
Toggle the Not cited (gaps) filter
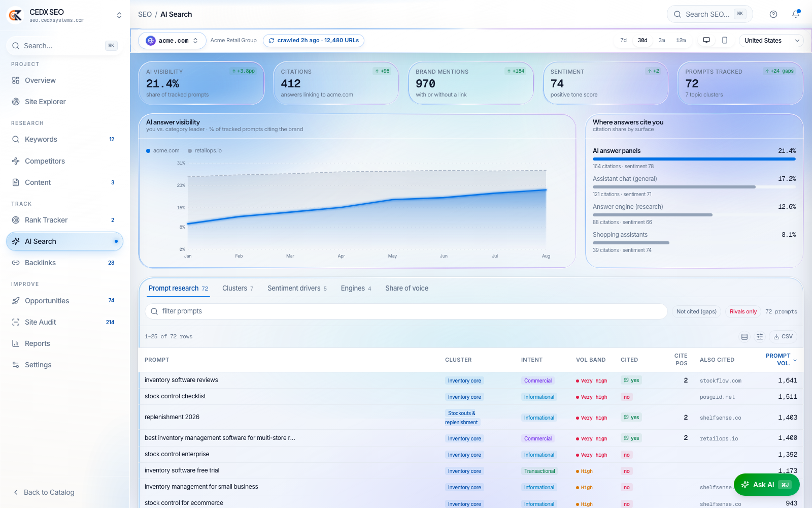pyautogui.click(x=696, y=311)
